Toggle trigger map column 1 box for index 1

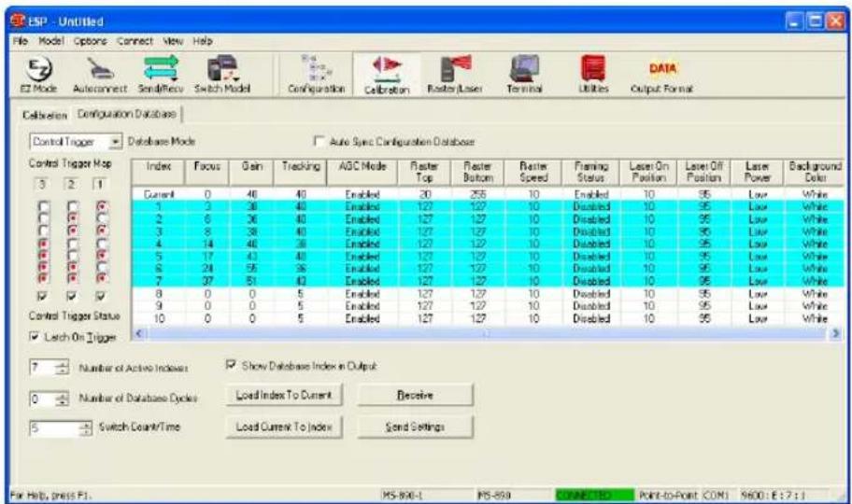click(x=101, y=206)
